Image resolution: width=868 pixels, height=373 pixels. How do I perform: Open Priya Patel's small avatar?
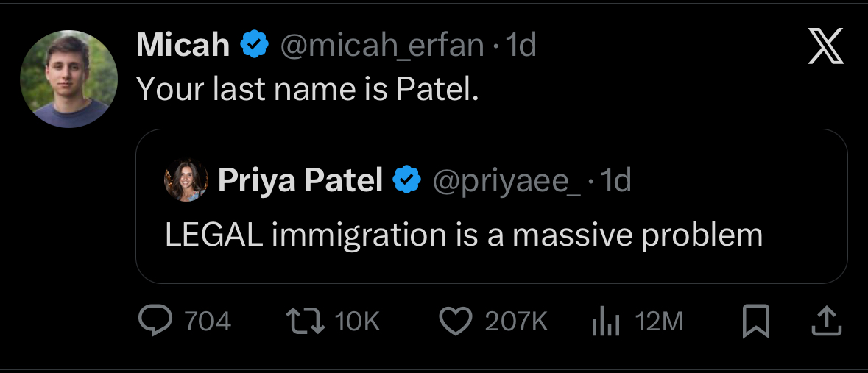186,180
